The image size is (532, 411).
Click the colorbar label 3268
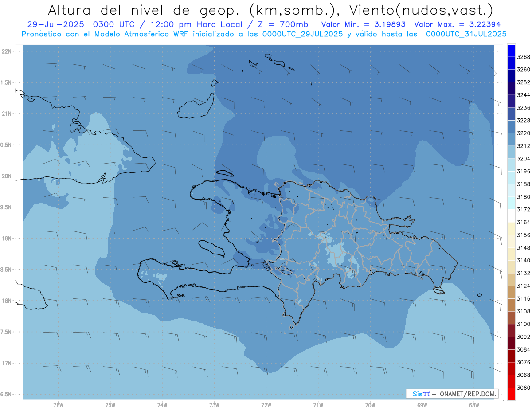click(524, 57)
